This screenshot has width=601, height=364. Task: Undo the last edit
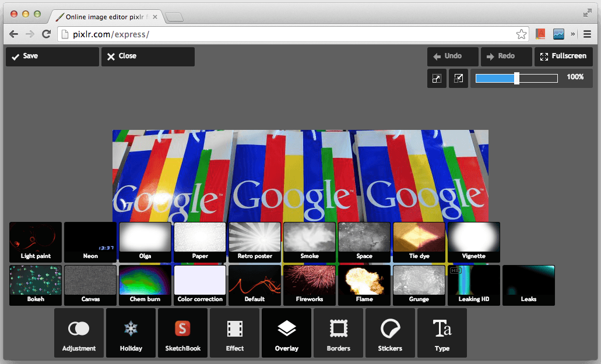(452, 56)
